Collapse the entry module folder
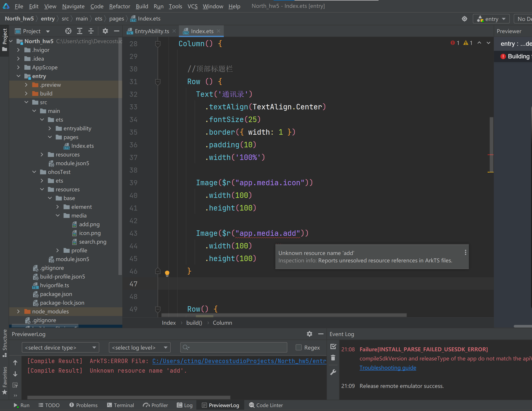 click(x=18, y=76)
